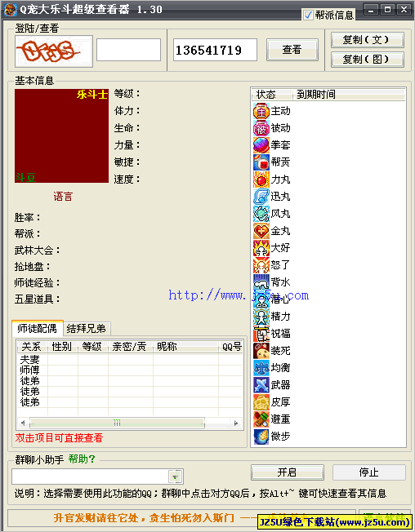Click the 祝福 icon

(x=261, y=334)
